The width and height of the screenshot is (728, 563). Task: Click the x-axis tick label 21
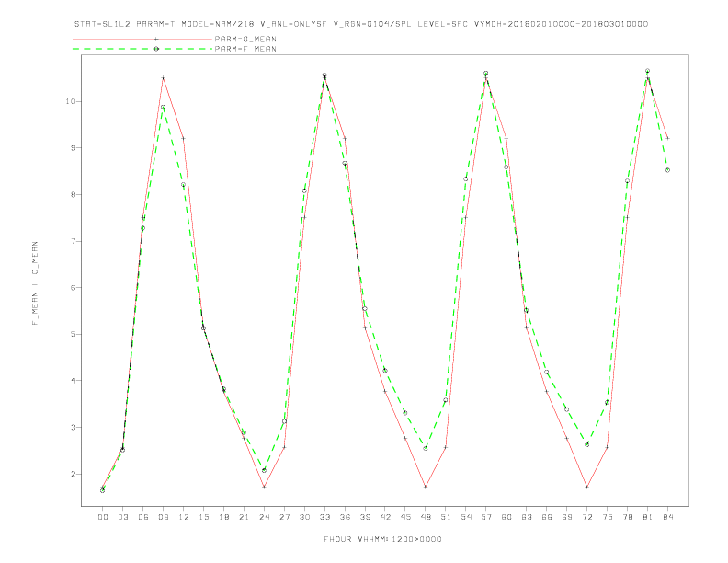(x=244, y=517)
